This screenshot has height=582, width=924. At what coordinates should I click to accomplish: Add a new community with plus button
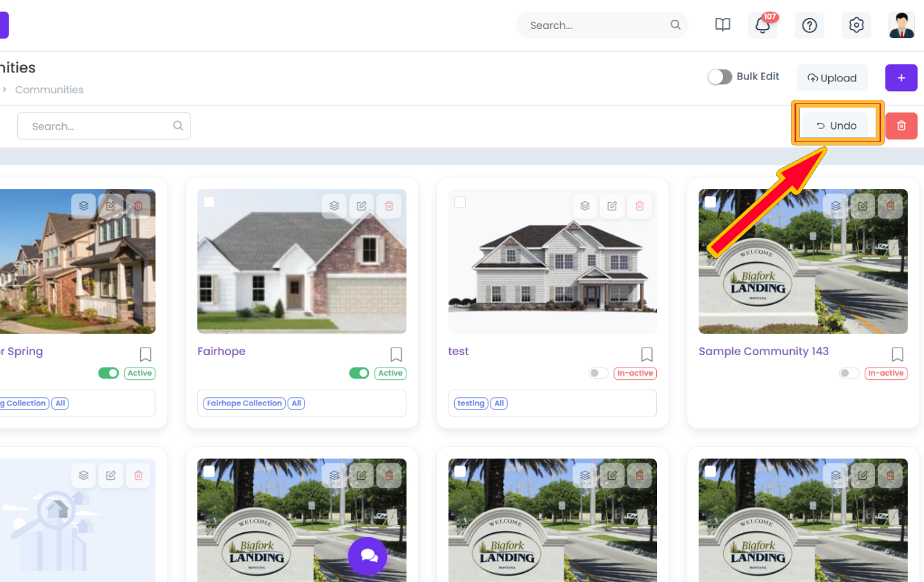point(901,78)
